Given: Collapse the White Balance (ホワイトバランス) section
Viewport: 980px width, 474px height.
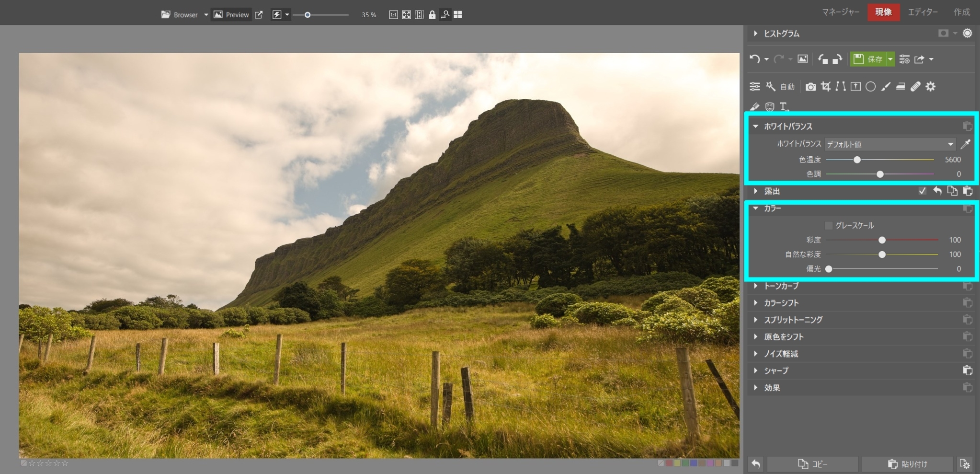Looking at the screenshot, I should click(x=755, y=127).
